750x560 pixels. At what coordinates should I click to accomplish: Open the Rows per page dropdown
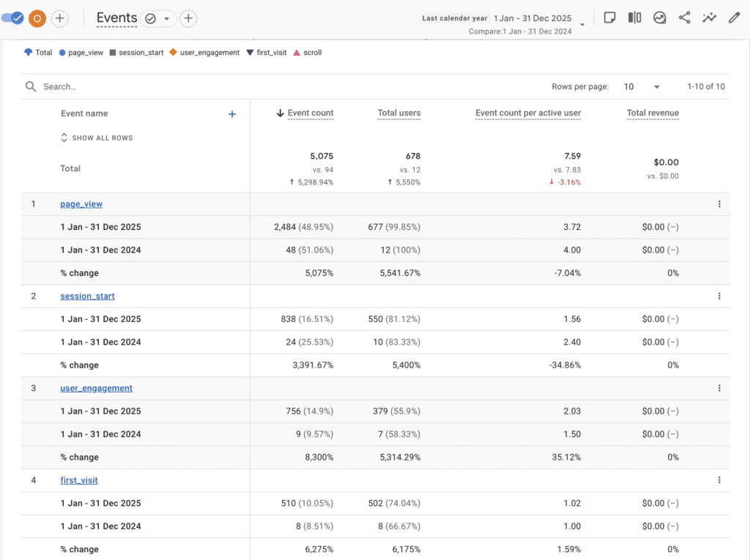642,86
